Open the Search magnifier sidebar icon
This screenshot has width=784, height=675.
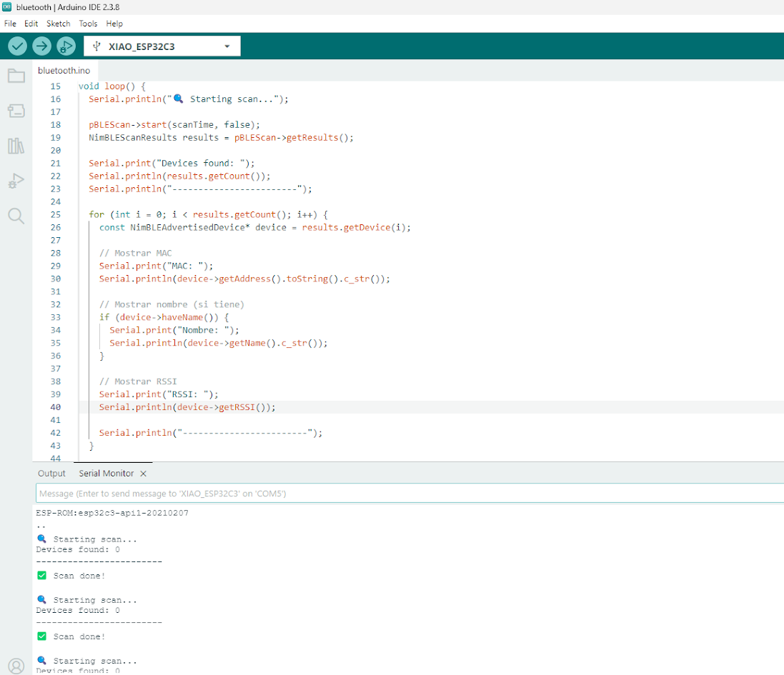[x=16, y=216]
